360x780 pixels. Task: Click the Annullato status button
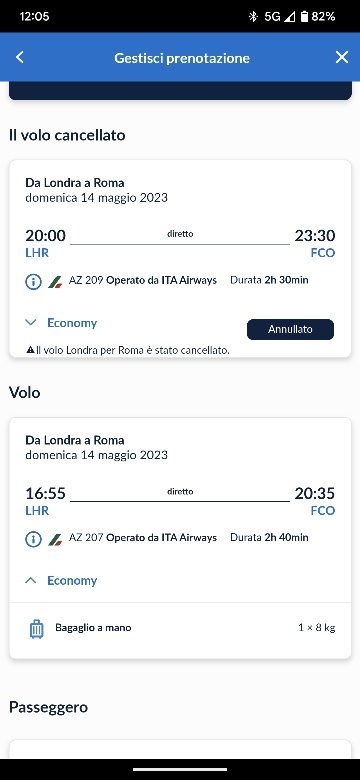coord(290,329)
